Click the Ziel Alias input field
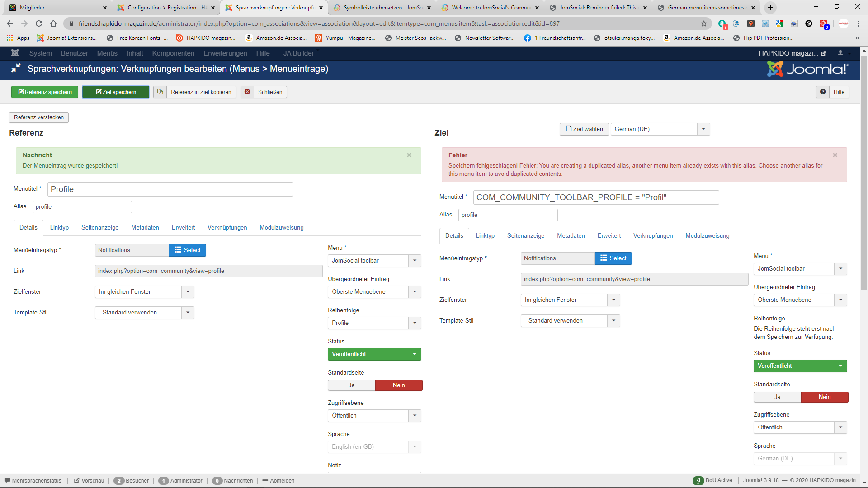The image size is (868, 488). coord(507,215)
